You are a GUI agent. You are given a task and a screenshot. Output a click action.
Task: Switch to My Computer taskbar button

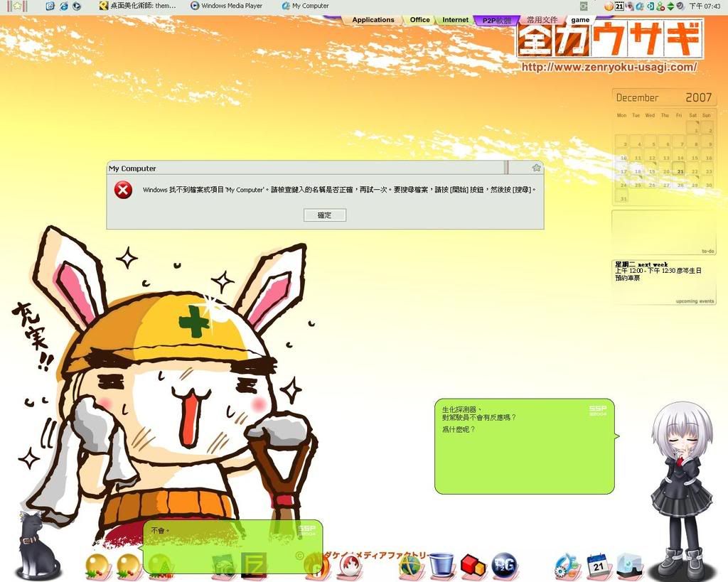306,6
